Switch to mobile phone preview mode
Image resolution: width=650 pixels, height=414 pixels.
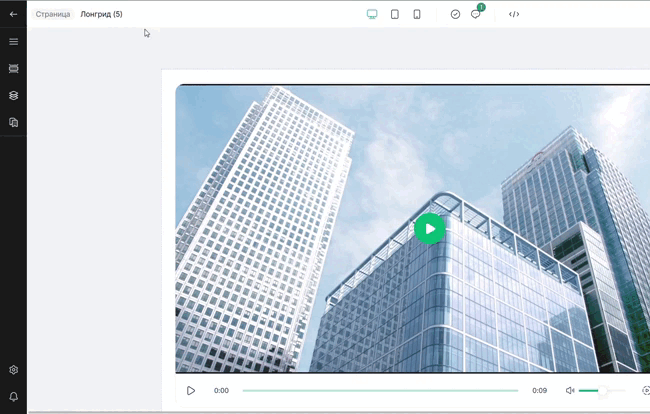pyautogui.click(x=417, y=15)
